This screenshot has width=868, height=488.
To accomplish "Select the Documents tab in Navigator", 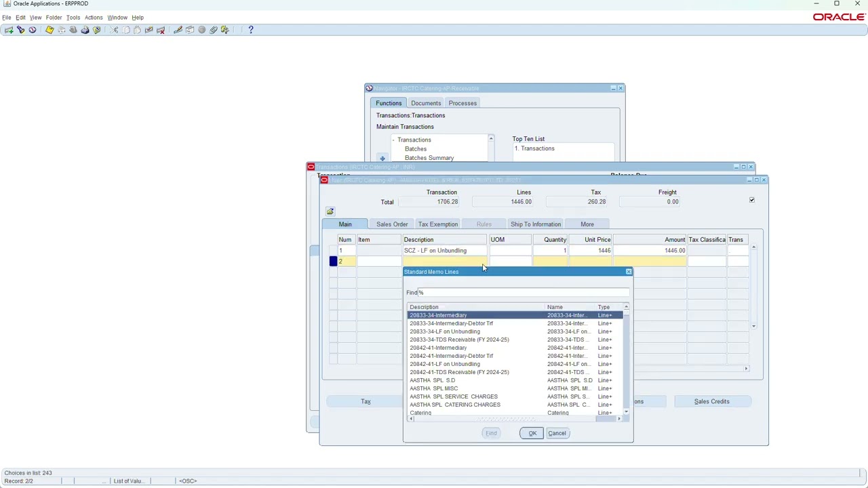I will tap(426, 103).
